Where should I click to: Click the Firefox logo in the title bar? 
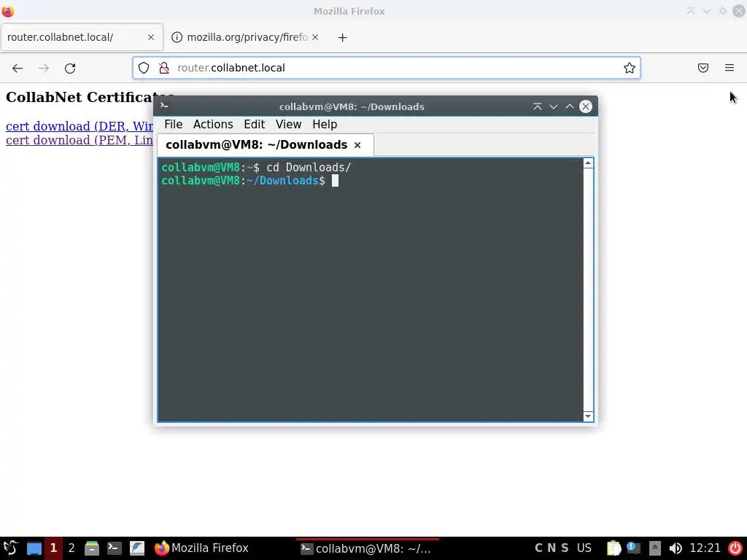[x=8, y=10]
